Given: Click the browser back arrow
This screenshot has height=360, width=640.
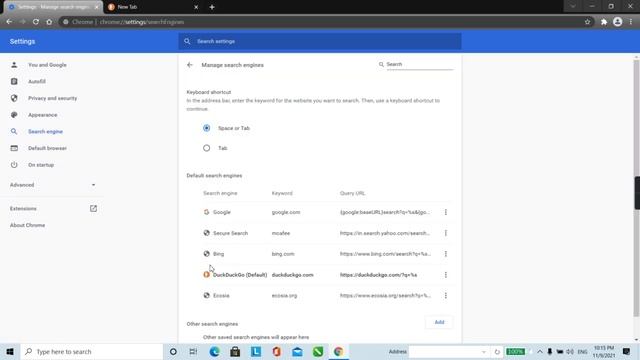Looking at the screenshot, I should click(x=9, y=22).
